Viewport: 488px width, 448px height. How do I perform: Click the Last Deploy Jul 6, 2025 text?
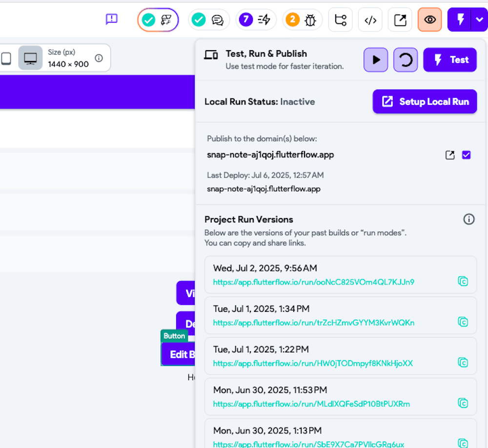[265, 175]
